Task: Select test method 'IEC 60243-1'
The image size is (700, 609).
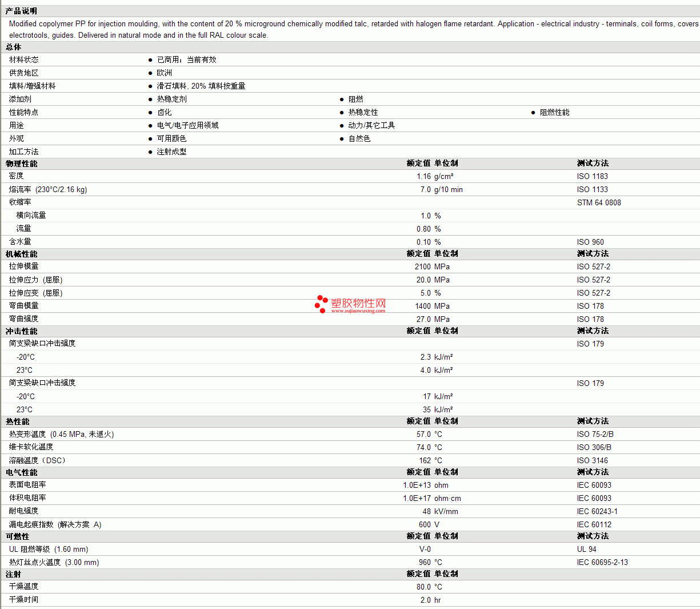Action: (597, 511)
